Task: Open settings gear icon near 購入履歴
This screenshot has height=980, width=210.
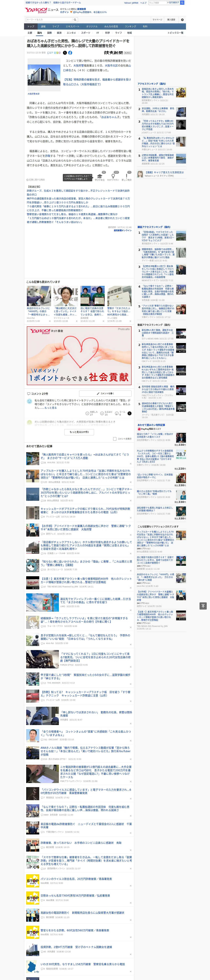Action: point(182,20)
